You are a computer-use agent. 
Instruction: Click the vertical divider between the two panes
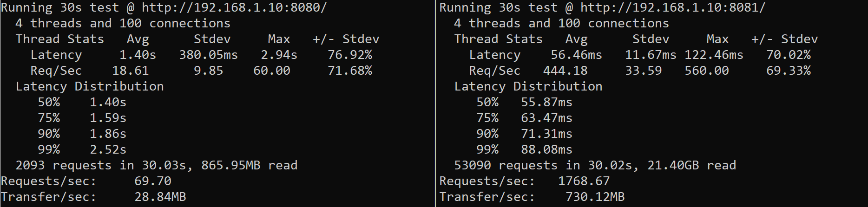pyautogui.click(x=435, y=103)
